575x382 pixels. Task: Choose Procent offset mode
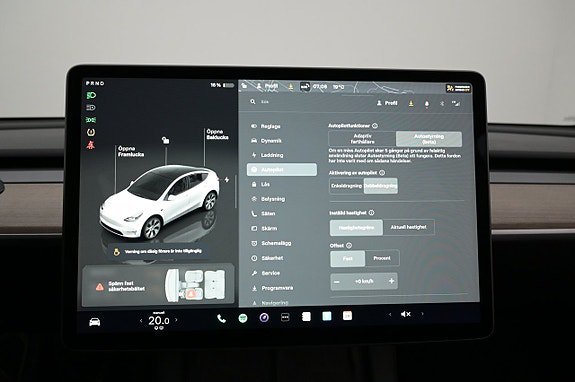pyautogui.click(x=382, y=258)
